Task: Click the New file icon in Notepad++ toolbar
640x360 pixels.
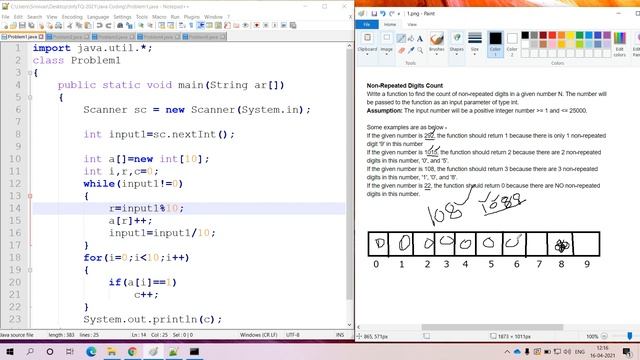Action: (x=5, y=25)
